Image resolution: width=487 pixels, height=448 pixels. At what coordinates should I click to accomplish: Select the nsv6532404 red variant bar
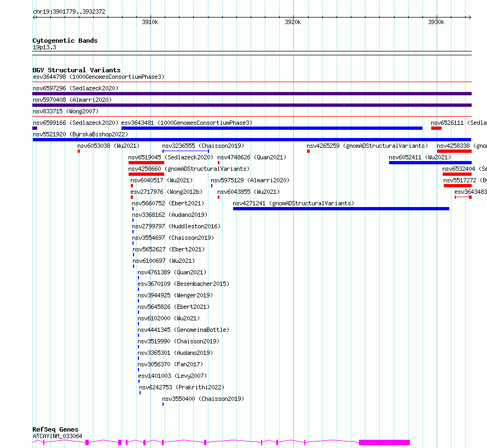pyautogui.click(x=457, y=174)
